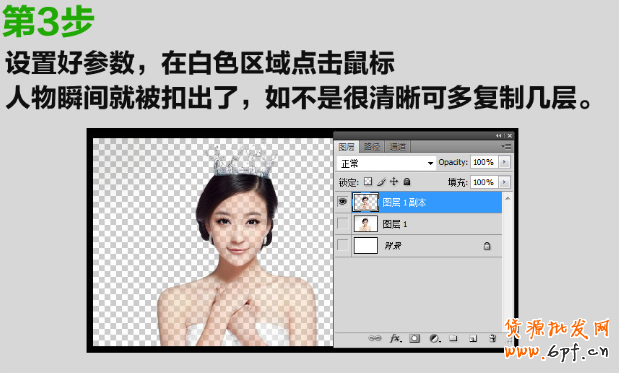This screenshot has height=373, width=619.
Task: Create new adjustment layer via half-circle icon
Action: (435, 339)
